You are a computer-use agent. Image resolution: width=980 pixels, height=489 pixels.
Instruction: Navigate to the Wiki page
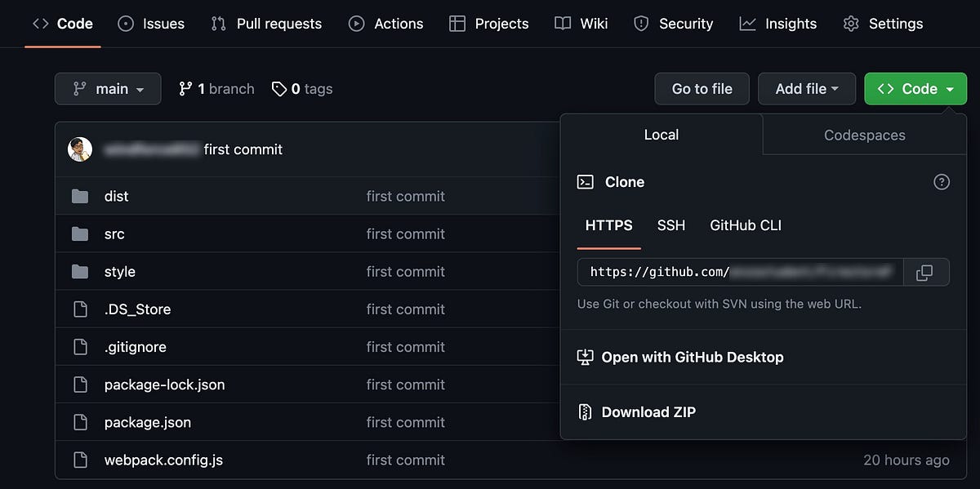click(x=581, y=24)
